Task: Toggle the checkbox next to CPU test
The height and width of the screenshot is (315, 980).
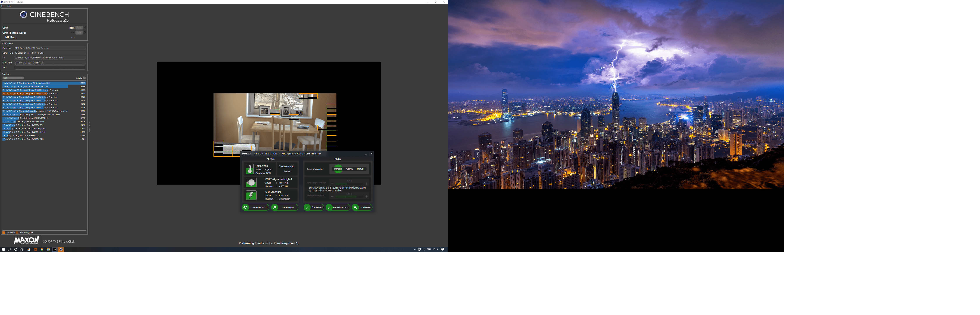Action: click(x=84, y=28)
